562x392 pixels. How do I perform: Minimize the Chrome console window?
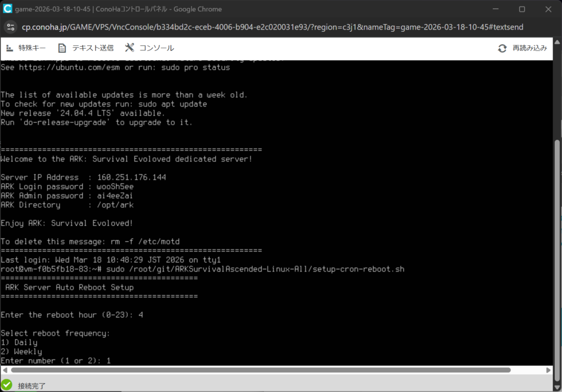coord(497,9)
